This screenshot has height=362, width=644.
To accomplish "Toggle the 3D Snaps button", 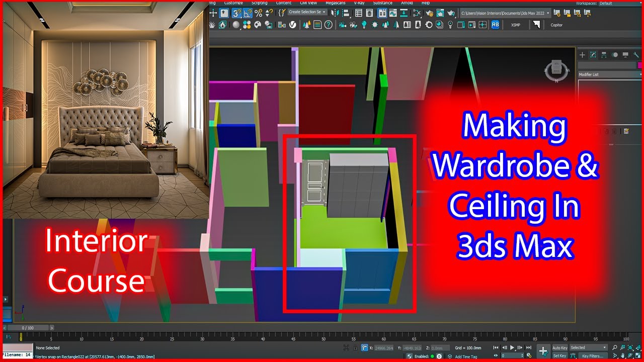I will tap(236, 13).
